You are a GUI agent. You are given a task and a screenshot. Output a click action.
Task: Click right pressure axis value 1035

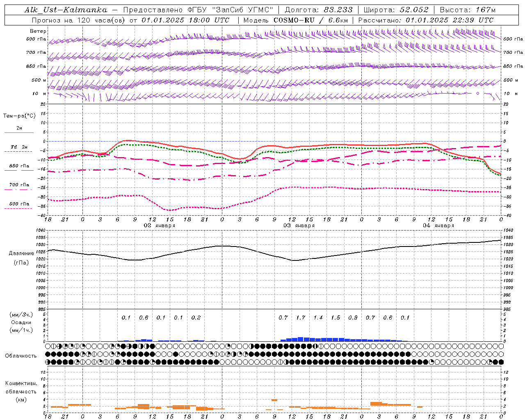pos(508,238)
